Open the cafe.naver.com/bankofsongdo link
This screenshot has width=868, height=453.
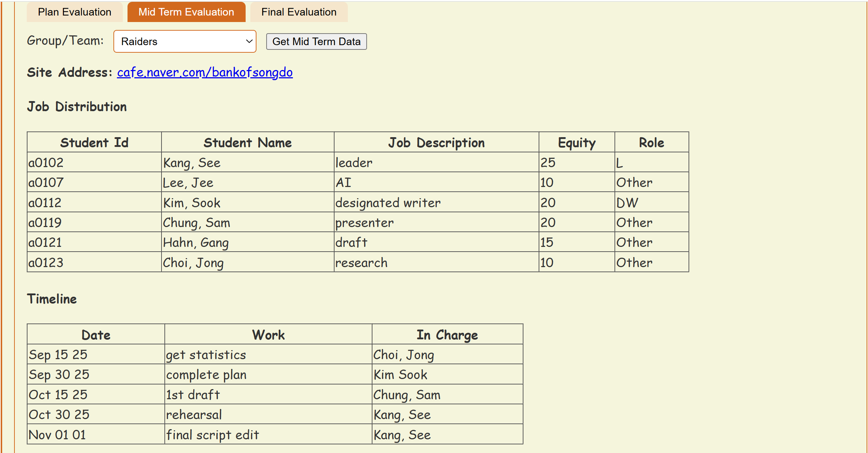[x=205, y=72]
